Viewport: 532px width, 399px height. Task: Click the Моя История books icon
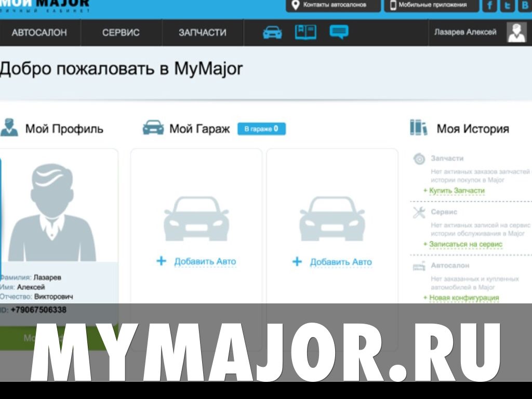pyautogui.click(x=418, y=128)
